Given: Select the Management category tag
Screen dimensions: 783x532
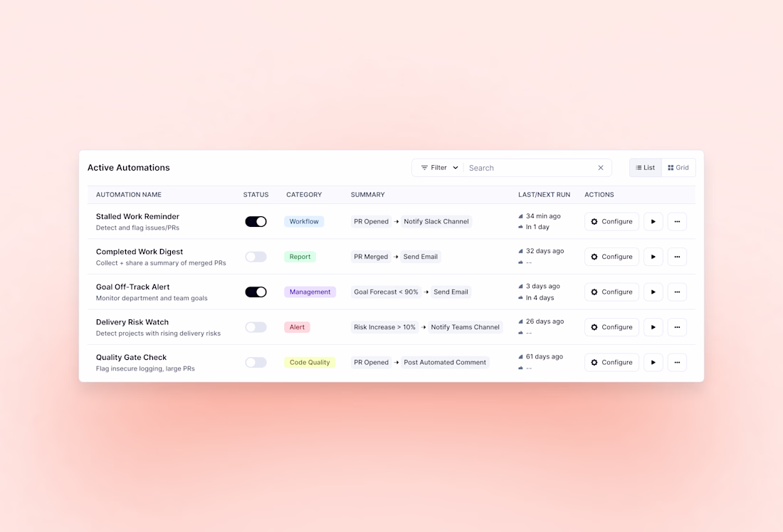Looking at the screenshot, I should click(310, 292).
